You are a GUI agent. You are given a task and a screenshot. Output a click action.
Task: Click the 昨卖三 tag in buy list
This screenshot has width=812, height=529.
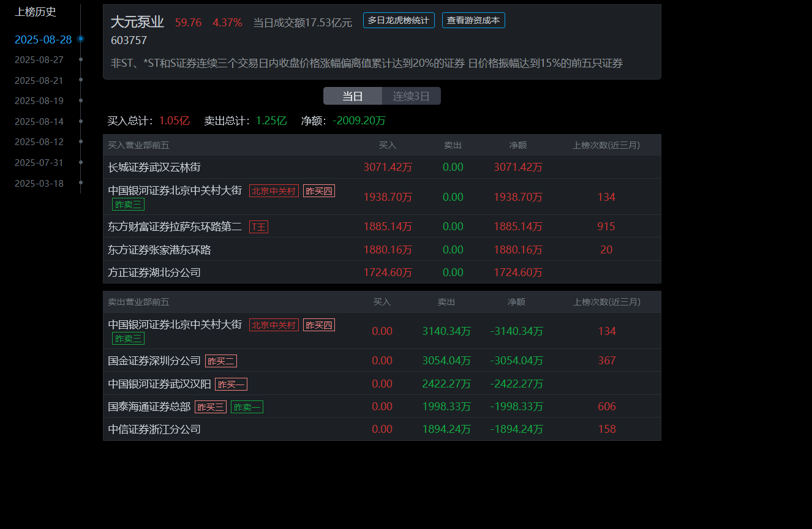click(x=128, y=204)
